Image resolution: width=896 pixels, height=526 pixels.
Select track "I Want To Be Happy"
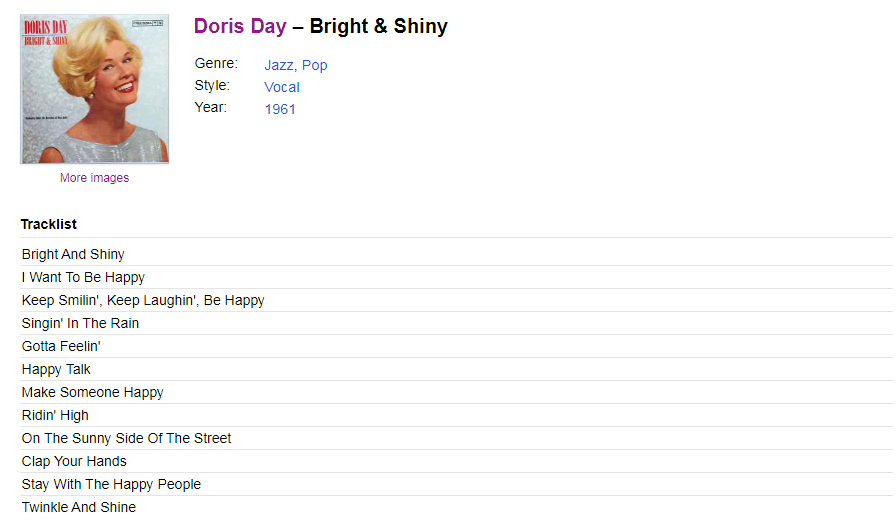pos(83,277)
